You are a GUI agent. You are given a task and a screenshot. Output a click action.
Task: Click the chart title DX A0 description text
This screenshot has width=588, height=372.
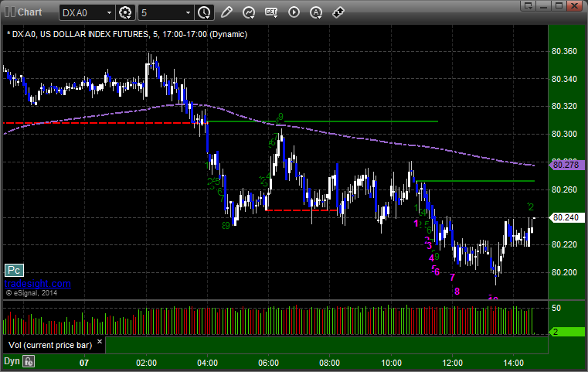click(x=127, y=35)
